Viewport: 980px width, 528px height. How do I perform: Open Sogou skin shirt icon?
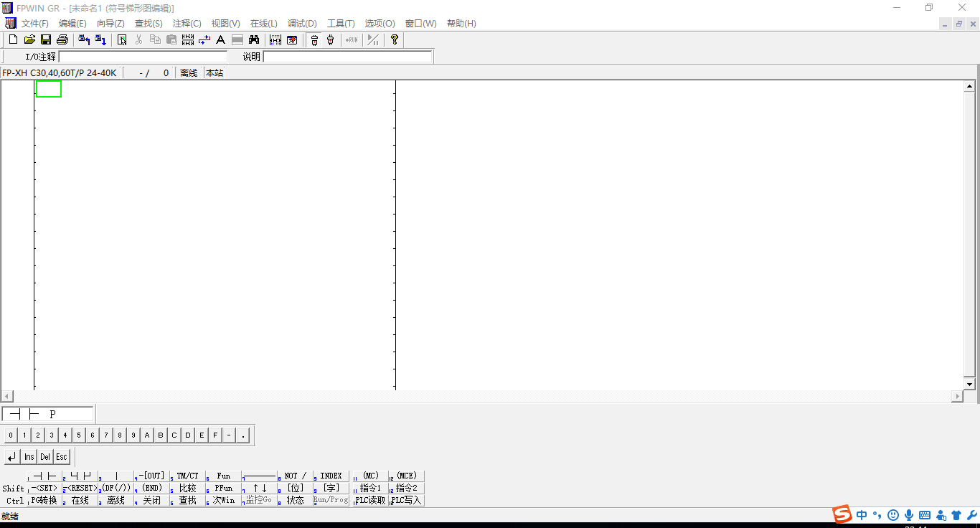coord(956,515)
